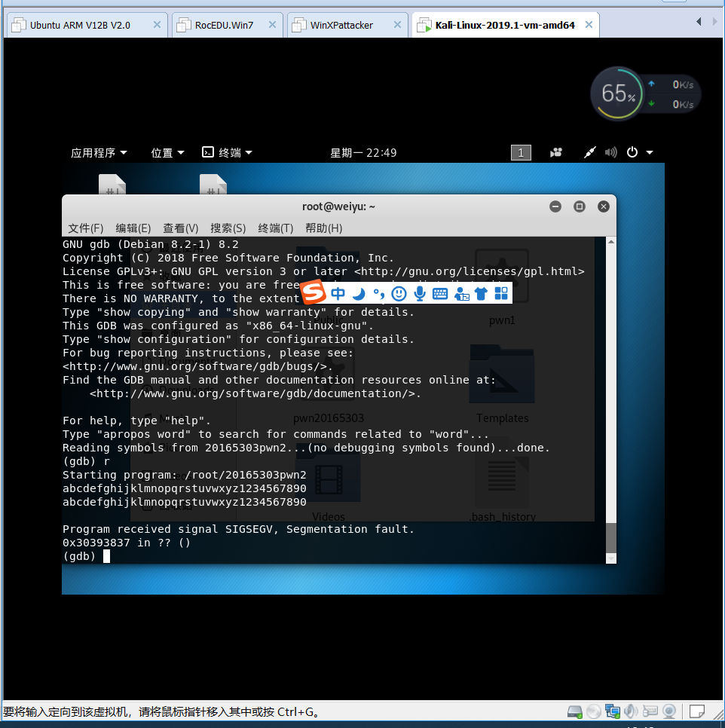This screenshot has width=725, height=728.
Task: Open the Sogou skin shirt icon
Action: pos(481,293)
